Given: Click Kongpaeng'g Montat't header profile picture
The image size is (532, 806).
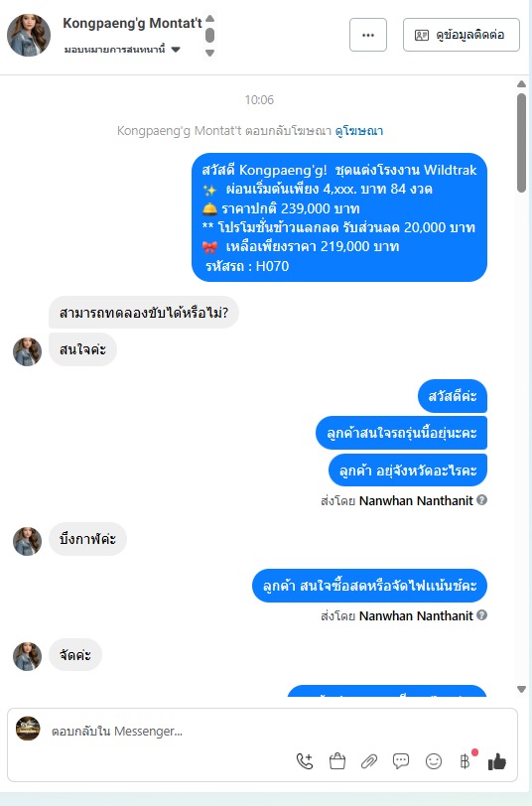Looking at the screenshot, I should pos(29,35).
